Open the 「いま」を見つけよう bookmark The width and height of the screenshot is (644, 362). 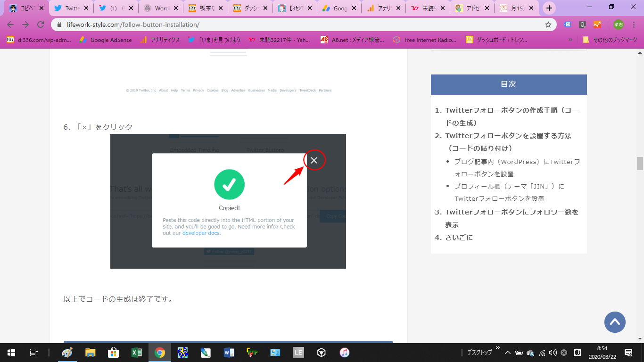(x=214, y=40)
